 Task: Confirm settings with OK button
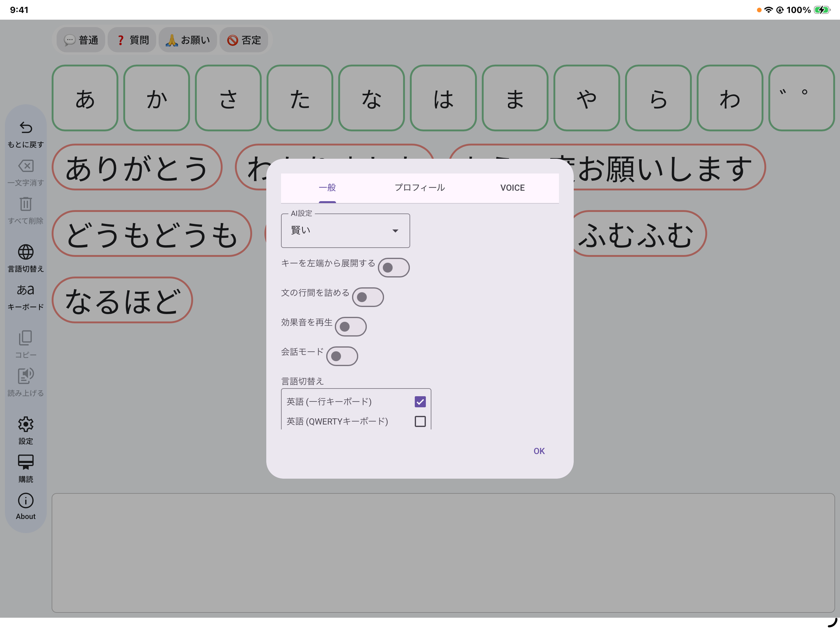(x=539, y=451)
